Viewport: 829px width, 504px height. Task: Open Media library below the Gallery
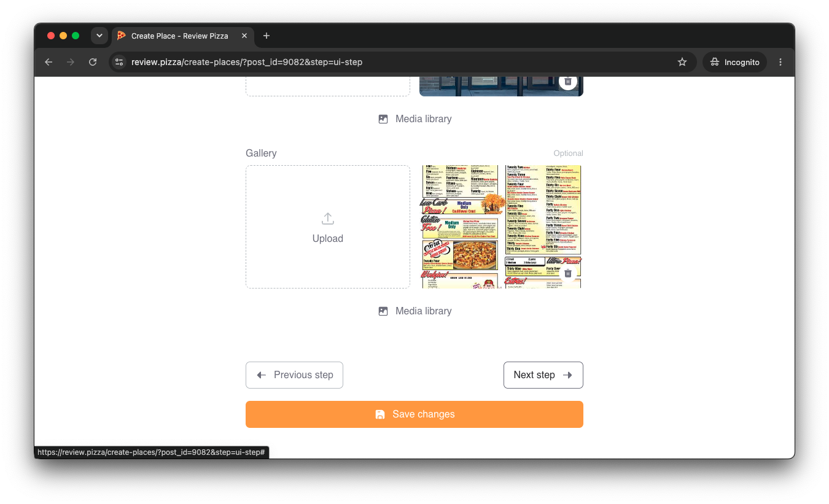click(x=414, y=311)
